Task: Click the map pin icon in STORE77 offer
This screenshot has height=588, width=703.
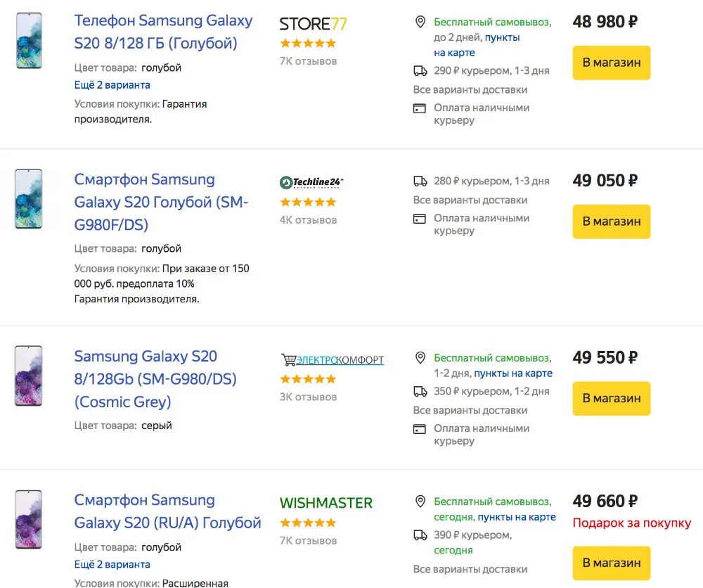Action: pos(420,22)
